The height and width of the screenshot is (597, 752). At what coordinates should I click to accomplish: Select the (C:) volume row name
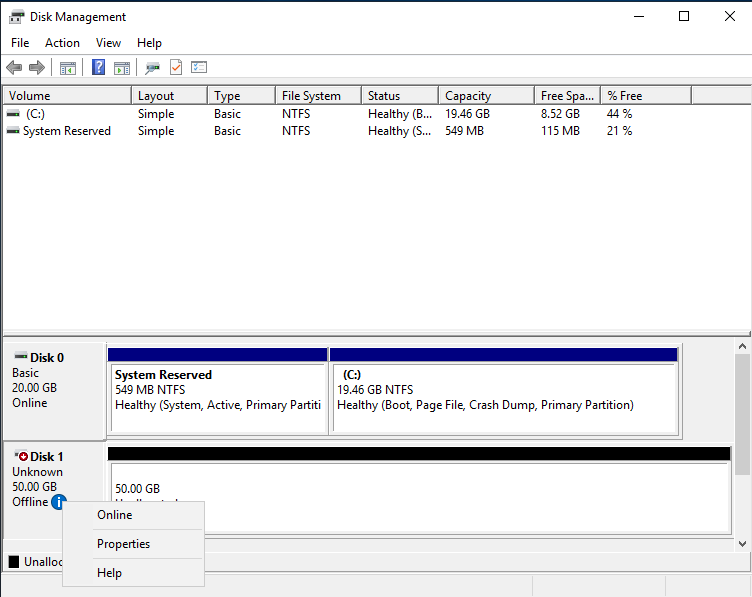coord(35,114)
